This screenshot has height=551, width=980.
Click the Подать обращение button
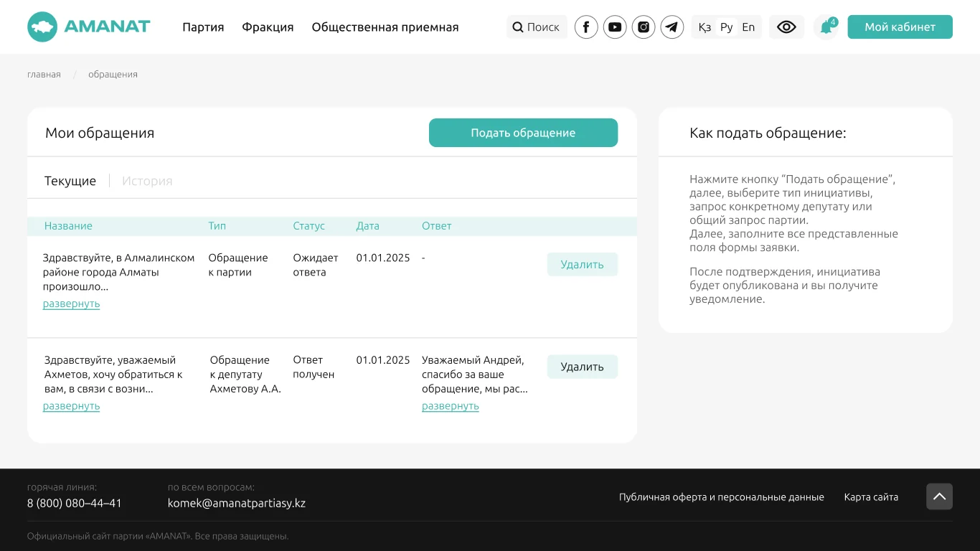point(523,133)
